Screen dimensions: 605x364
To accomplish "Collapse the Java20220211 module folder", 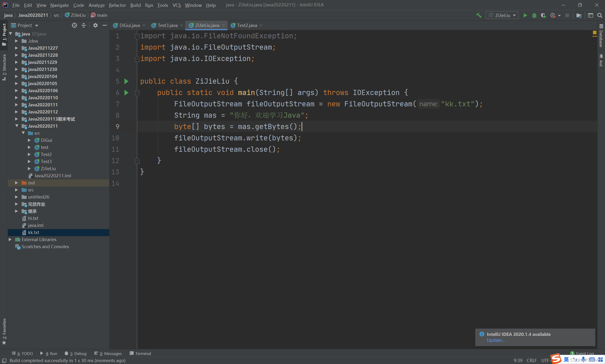I will [x=17, y=126].
